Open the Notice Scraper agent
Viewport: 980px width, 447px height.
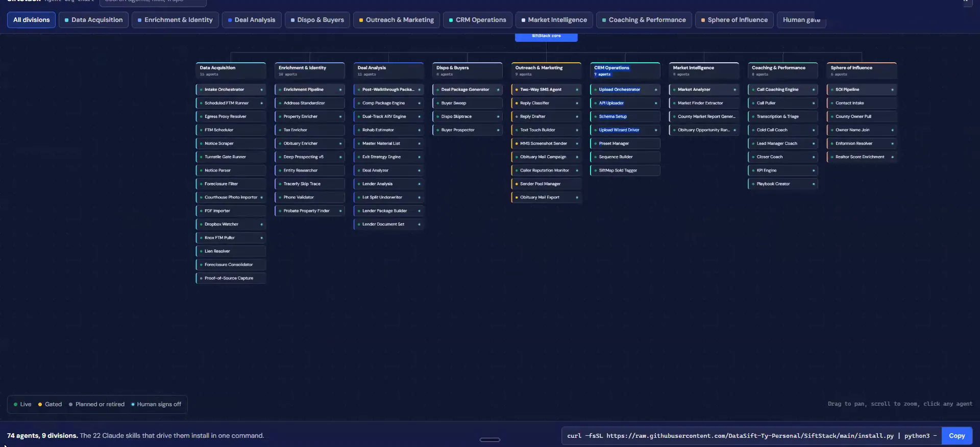pos(231,143)
